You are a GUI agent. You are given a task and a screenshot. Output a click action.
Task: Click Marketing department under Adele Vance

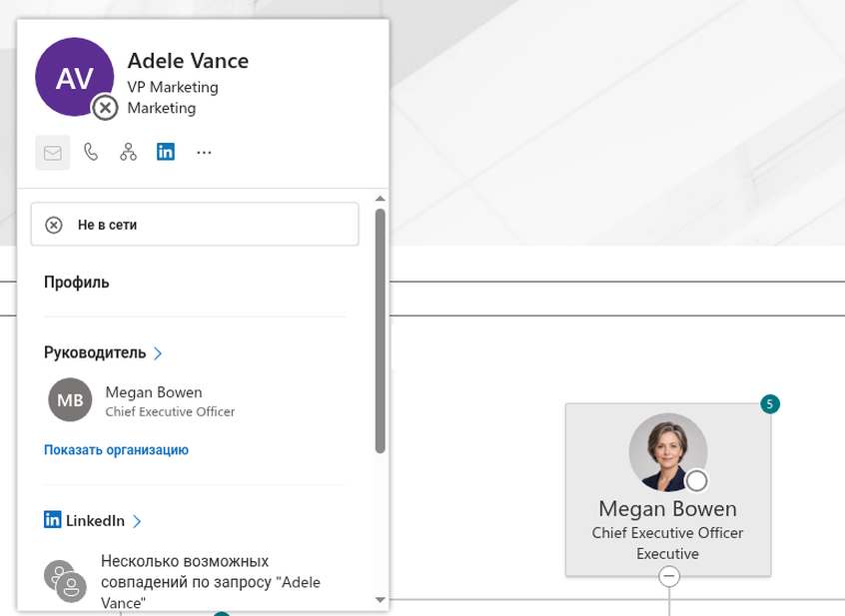point(162,108)
